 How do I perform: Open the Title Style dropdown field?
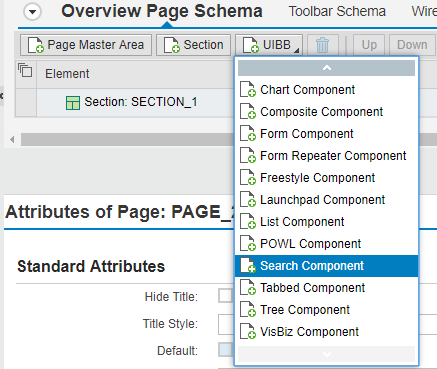(x=227, y=324)
